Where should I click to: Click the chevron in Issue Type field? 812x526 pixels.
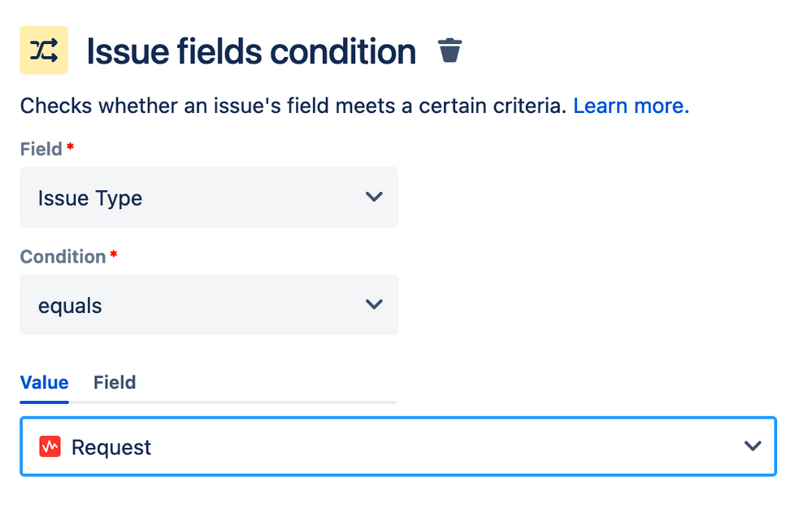(x=374, y=197)
